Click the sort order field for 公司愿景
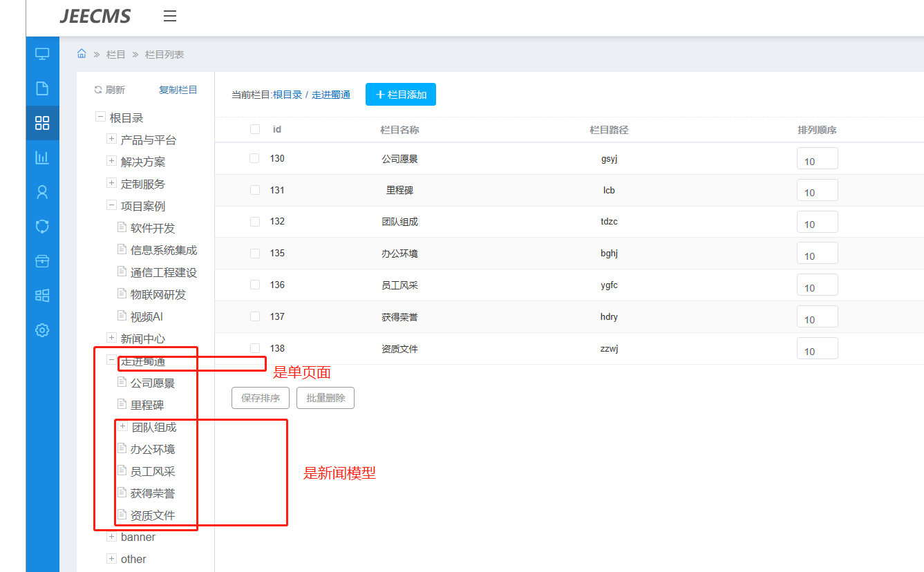 [x=818, y=159]
